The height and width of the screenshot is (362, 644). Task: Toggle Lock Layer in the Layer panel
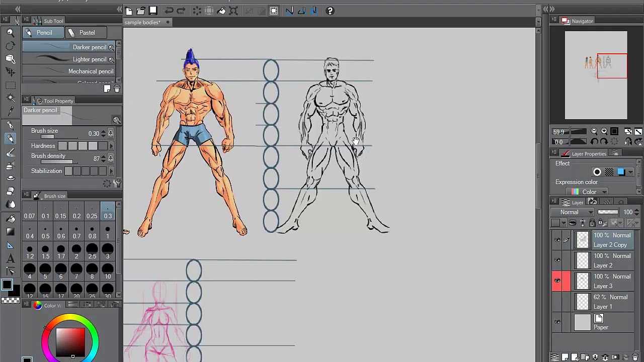[x=592, y=223]
